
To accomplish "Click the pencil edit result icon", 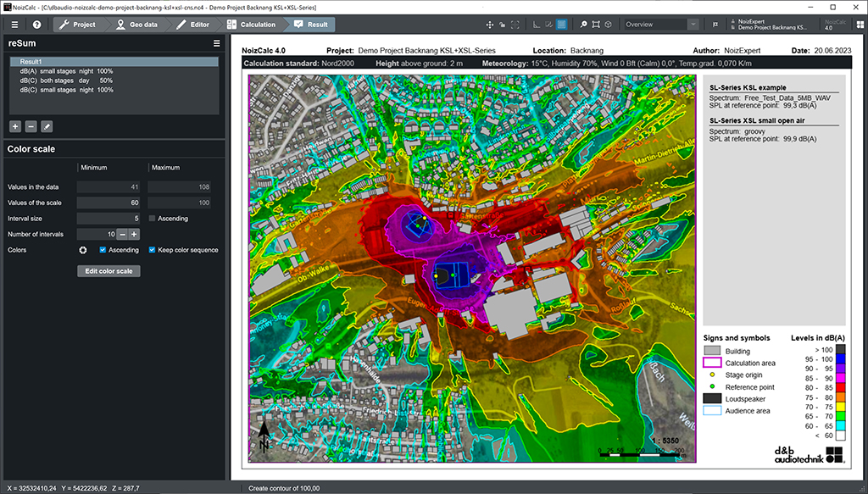I will [x=47, y=126].
